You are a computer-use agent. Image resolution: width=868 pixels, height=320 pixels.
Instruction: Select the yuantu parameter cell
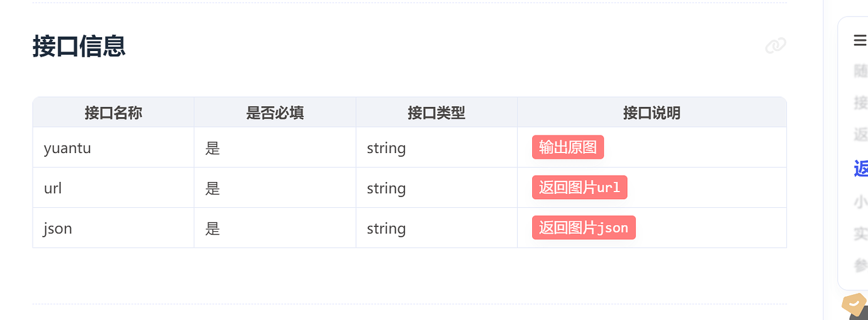point(113,147)
